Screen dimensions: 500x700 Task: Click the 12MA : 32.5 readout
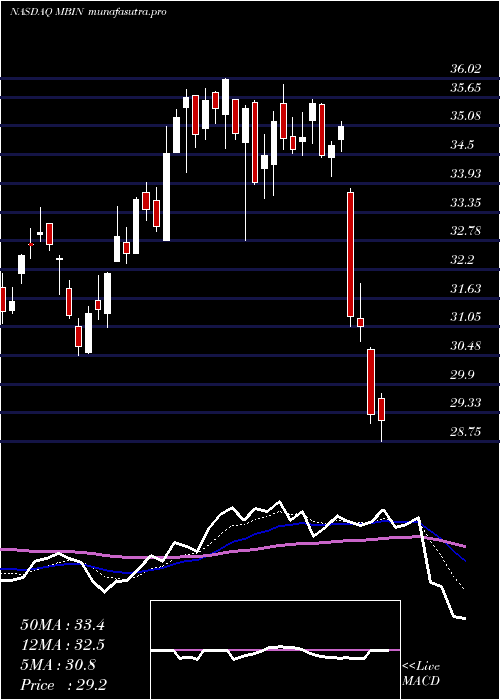63,645
